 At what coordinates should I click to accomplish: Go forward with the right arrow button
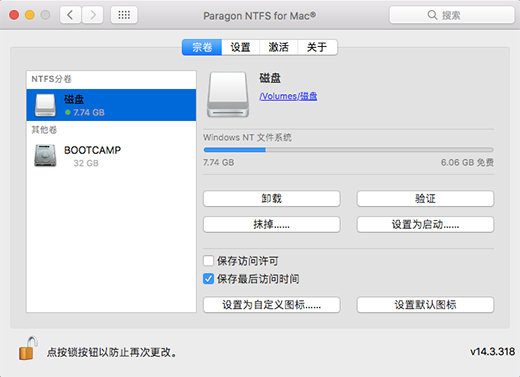click(93, 15)
